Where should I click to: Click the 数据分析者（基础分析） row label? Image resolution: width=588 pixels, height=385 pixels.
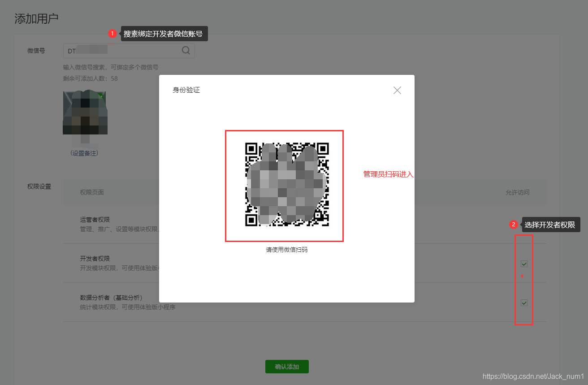(111, 298)
